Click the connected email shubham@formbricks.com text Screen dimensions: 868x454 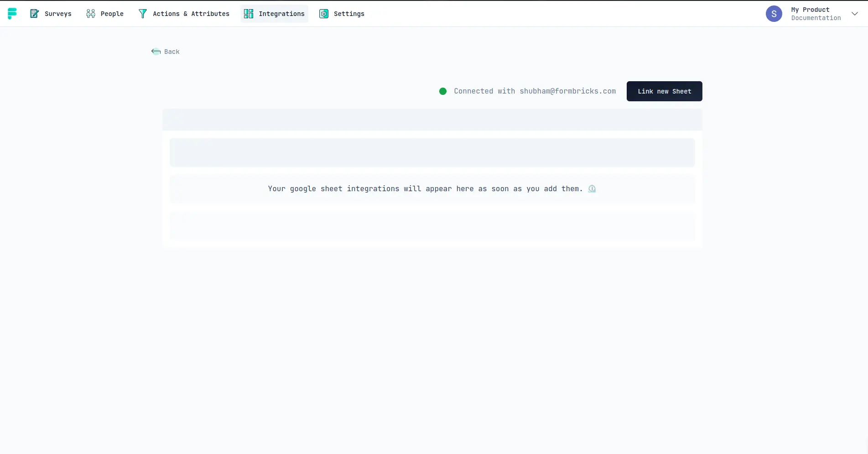coord(567,91)
